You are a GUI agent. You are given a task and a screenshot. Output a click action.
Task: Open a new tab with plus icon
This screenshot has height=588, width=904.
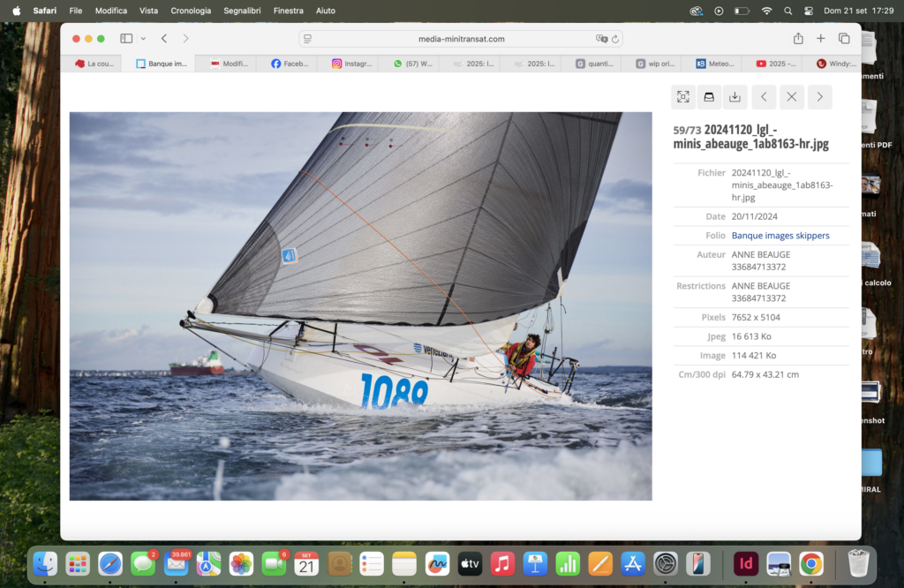click(821, 39)
